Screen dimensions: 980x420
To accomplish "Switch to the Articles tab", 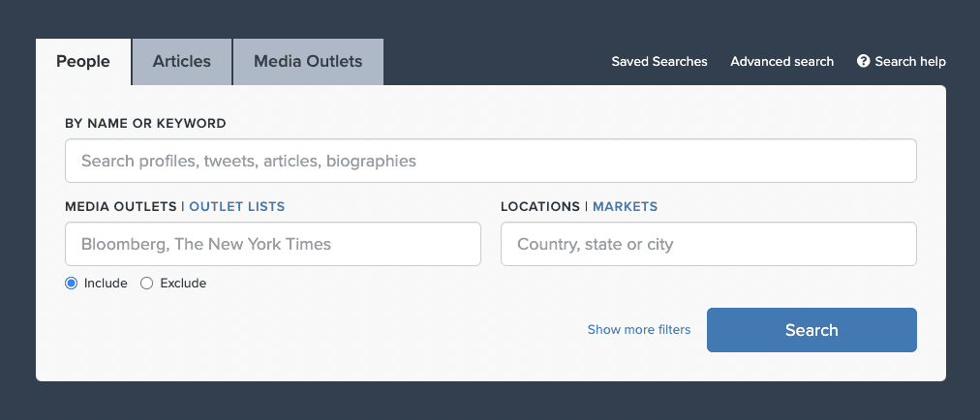I will [x=182, y=62].
